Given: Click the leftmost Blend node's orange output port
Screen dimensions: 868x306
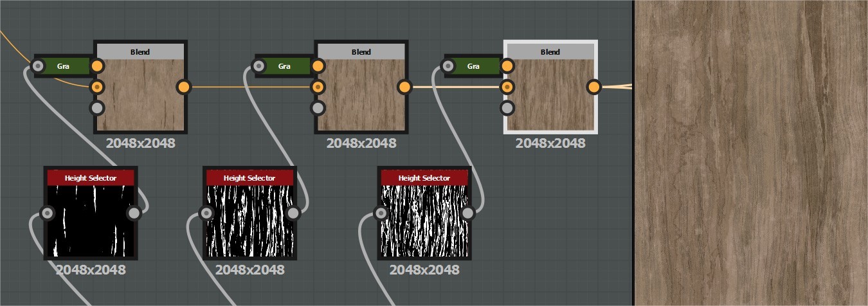Looking at the screenshot, I should point(184,87).
